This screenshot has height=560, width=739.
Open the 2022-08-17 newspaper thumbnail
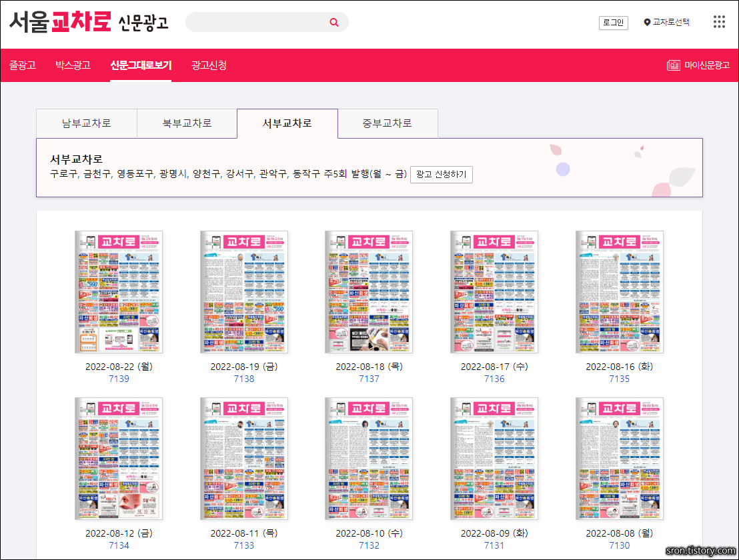point(494,292)
